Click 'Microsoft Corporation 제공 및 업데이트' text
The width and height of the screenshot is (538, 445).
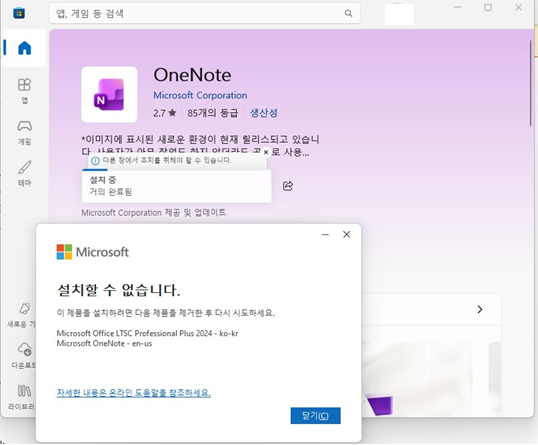(x=153, y=213)
